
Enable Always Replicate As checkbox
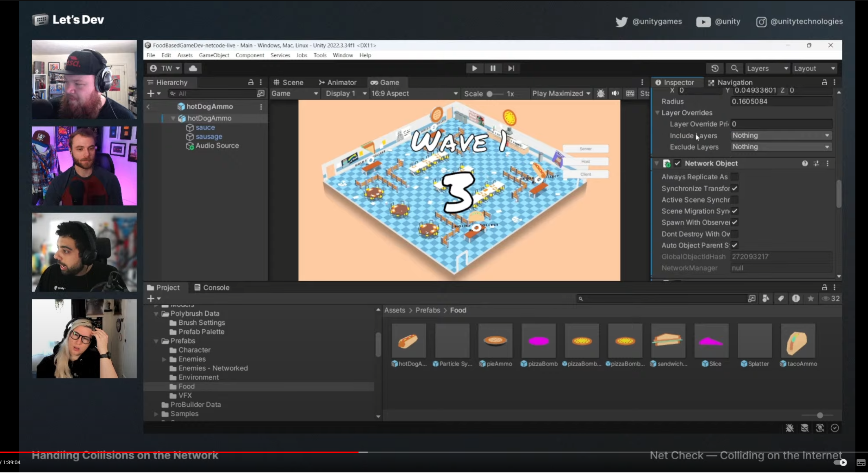coord(734,177)
